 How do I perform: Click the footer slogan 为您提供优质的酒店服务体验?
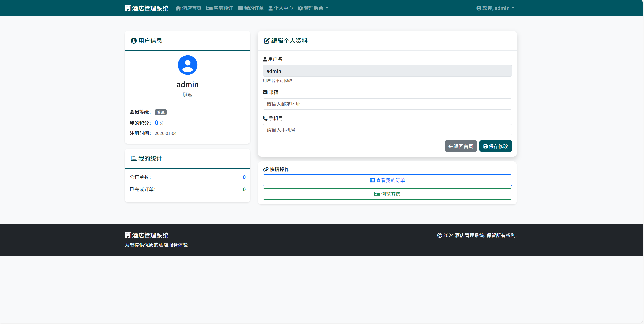[156, 245]
